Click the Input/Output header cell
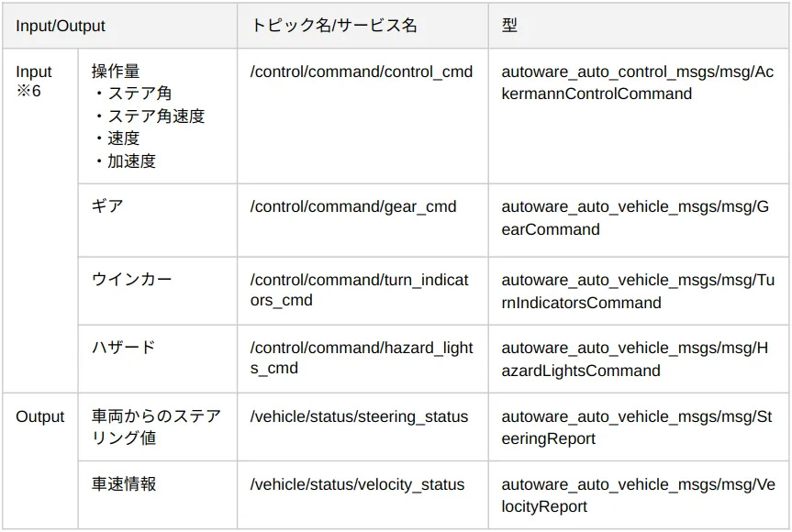The width and height of the screenshot is (792, 532). tap(119, 26)
